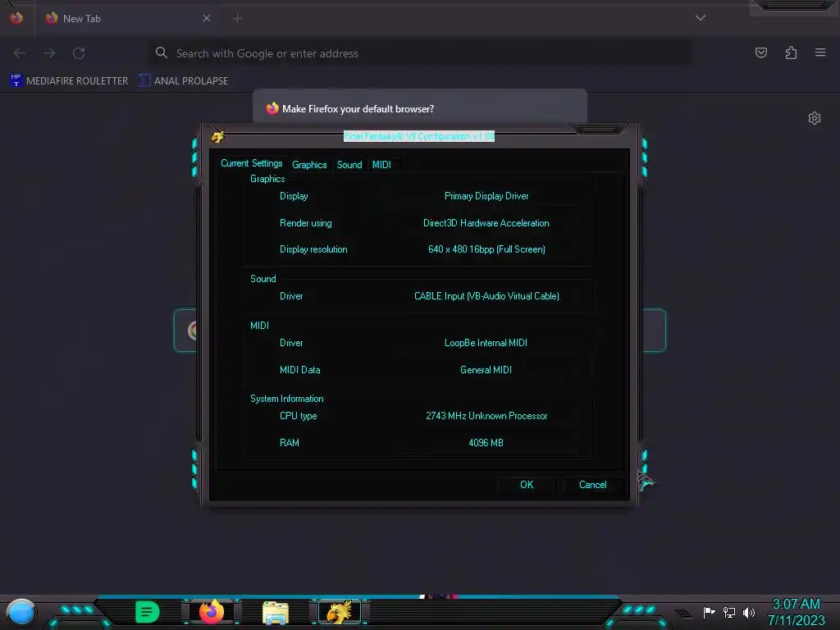
Task: Click the 4096 MB RAM value
Action: tap(486, 442)
